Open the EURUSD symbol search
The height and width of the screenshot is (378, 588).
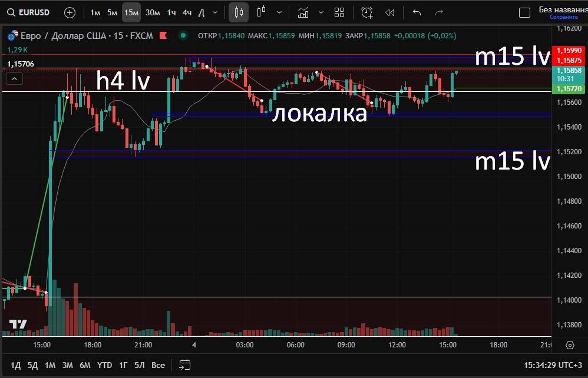(28, 12)
